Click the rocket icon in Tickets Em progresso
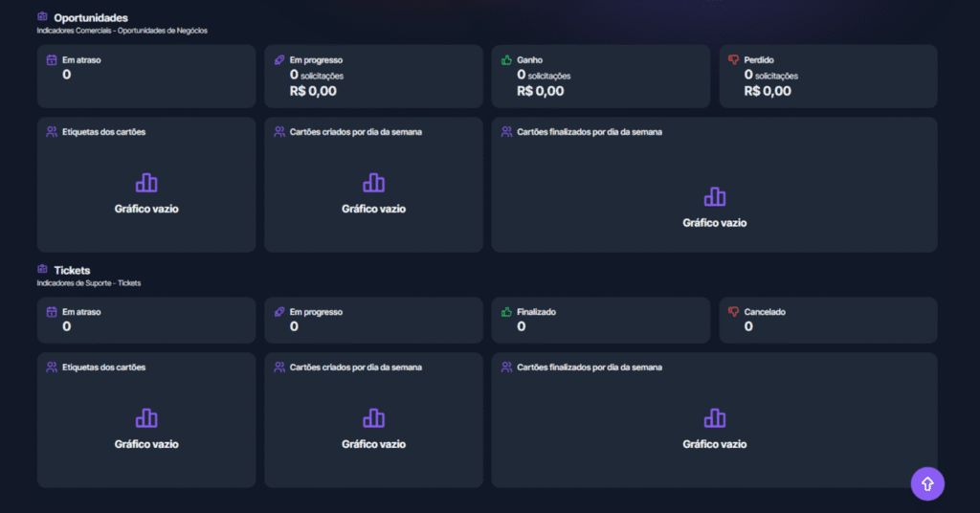The image size is (980, 513). 279,312
